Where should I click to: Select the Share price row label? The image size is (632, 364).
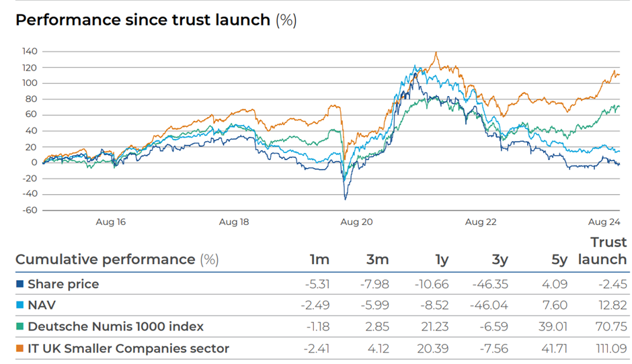[x=63, y=284]
